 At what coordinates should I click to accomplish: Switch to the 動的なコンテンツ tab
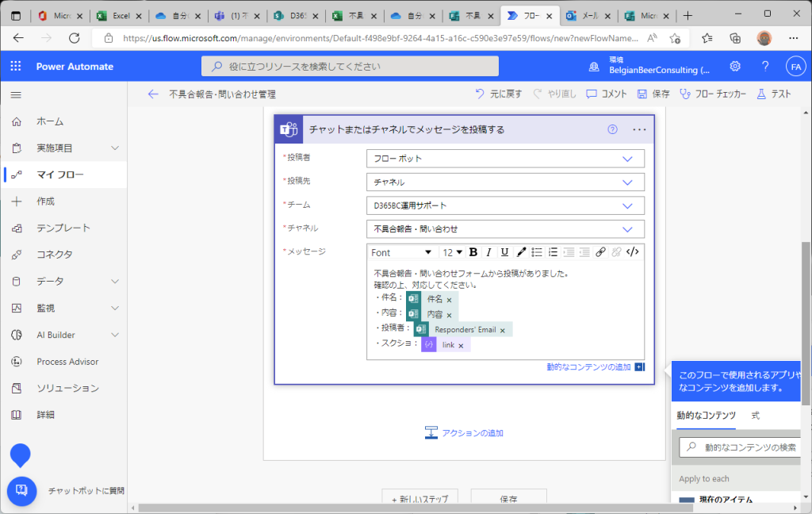click(x=706, y=416)
